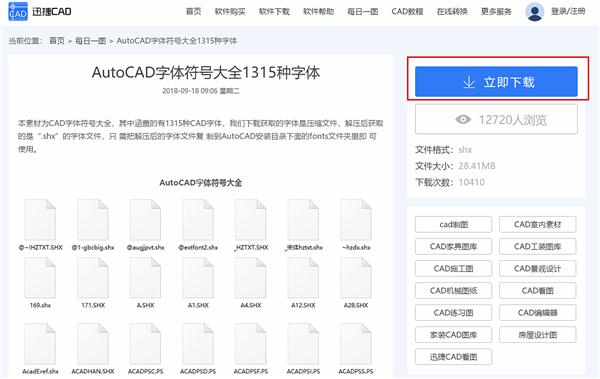Click the A4.SHX file icon
Viewport: 600px width, 379px height.
[251, 278]
